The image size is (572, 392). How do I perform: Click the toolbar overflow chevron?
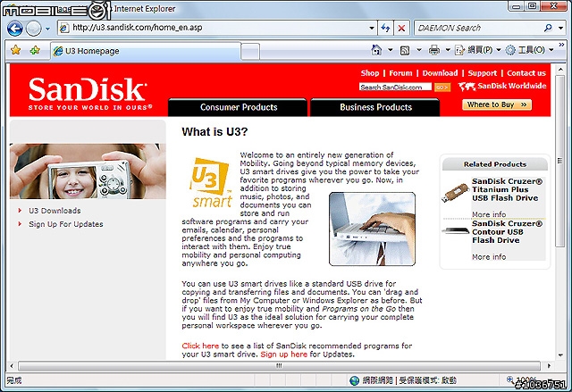coord(562,45)
